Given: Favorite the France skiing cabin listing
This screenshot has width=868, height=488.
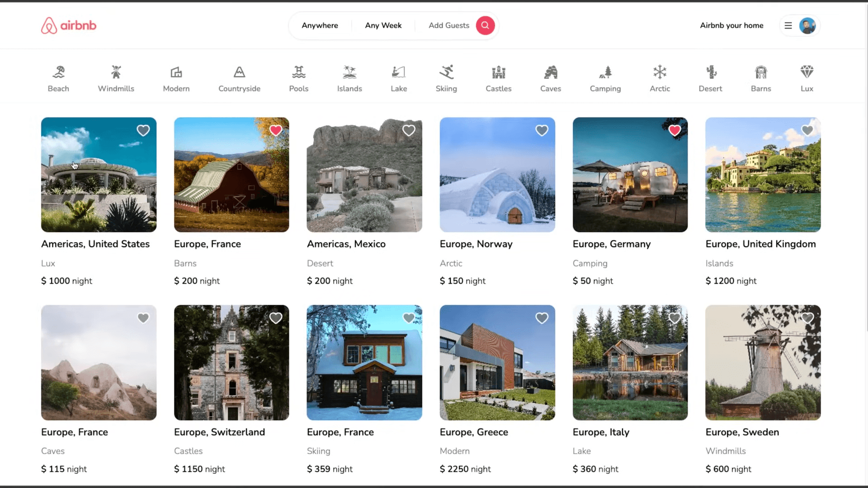Looking at the screenshot, I should [x=409, y=318].
